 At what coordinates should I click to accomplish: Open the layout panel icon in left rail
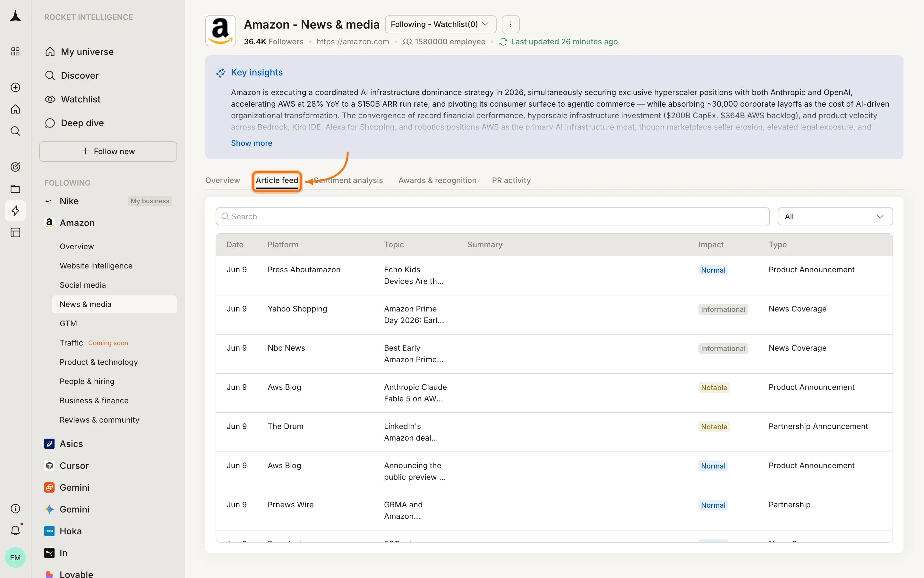pyautogui.click(x=15, y=232)
